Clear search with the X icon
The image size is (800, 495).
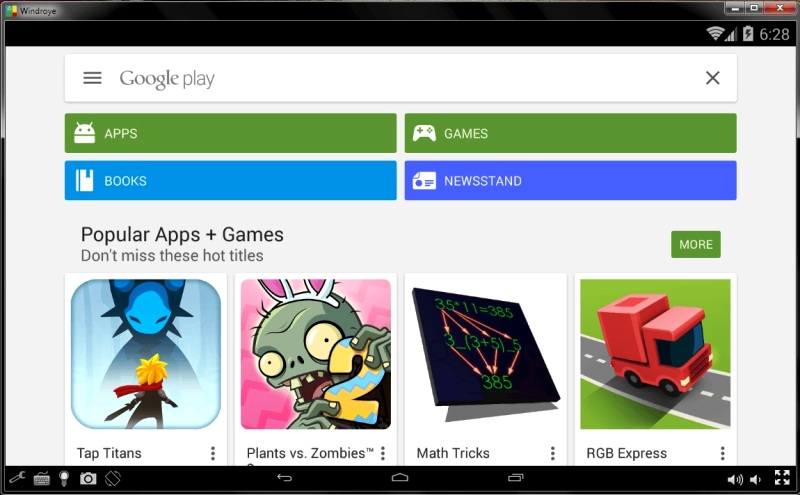[712, 78]
